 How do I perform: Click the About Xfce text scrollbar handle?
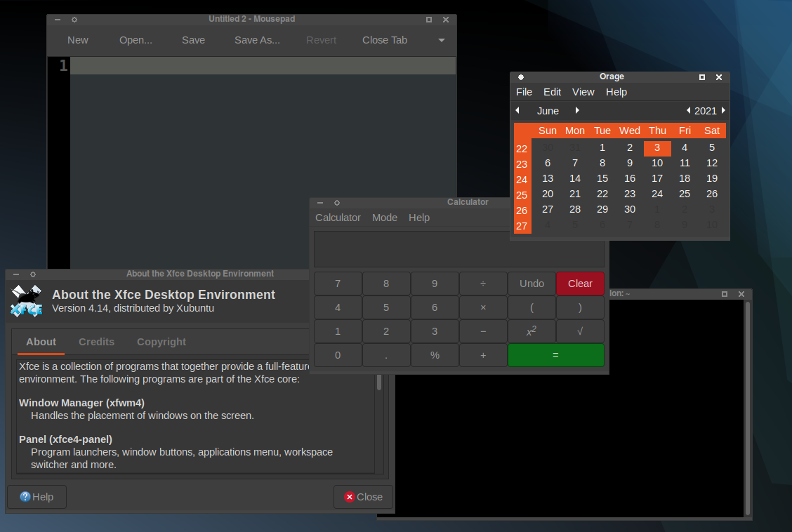[x=379, y=382]
